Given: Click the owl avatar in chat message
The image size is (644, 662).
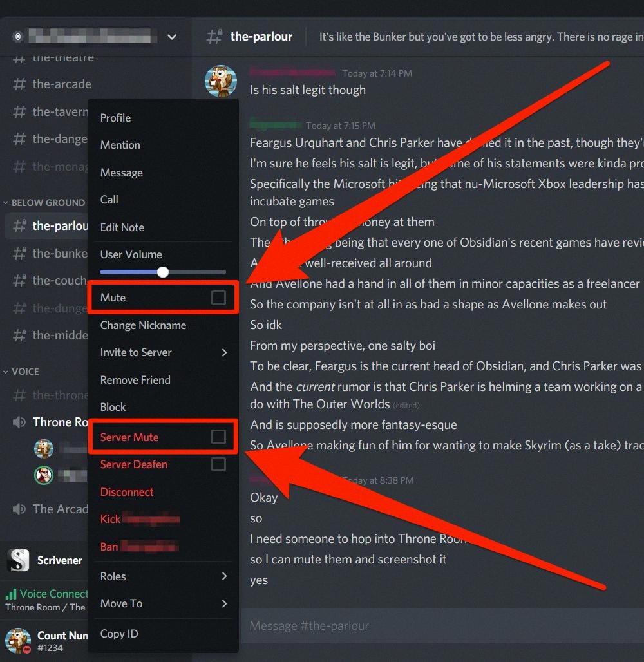Looking at the screenshot, I should pos(221,80).
